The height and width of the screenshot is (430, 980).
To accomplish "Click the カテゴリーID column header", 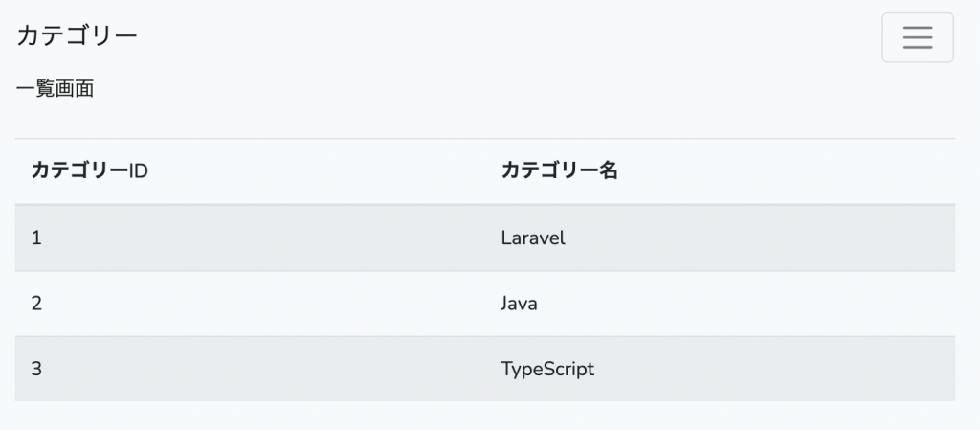I will [89, 171].
